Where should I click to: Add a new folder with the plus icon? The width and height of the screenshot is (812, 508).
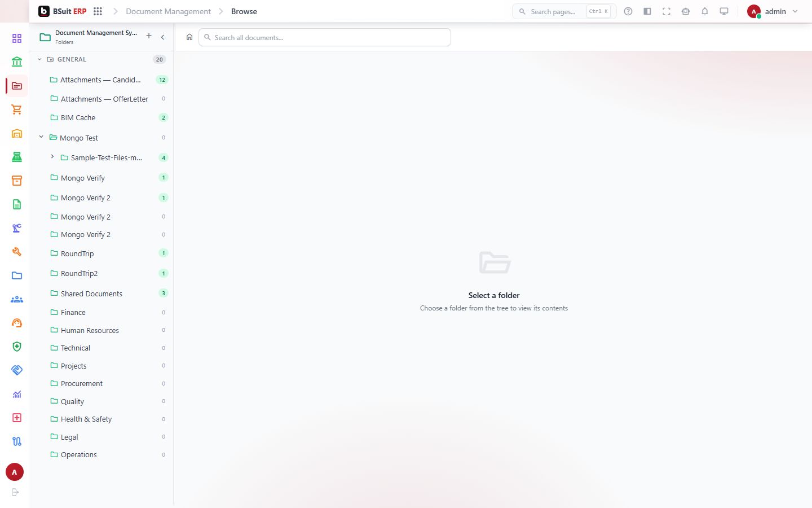pos(149,36)
